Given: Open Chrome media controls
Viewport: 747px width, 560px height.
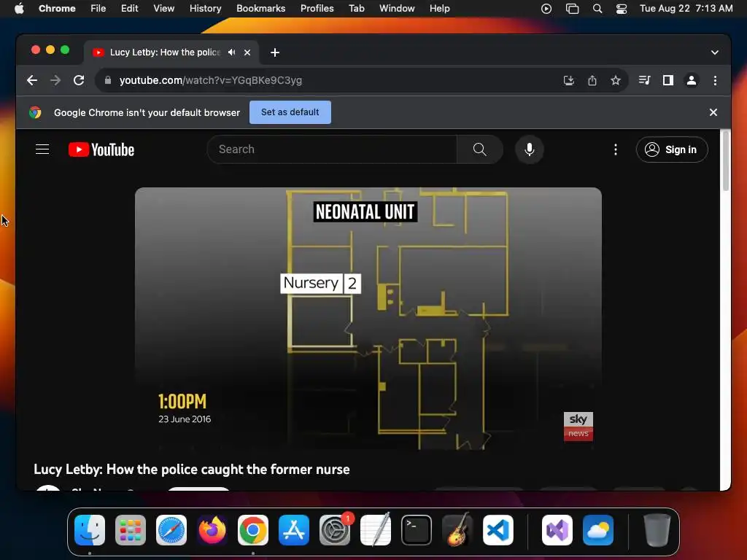Looking at the screenshot, I should click(x=645, y=80).
